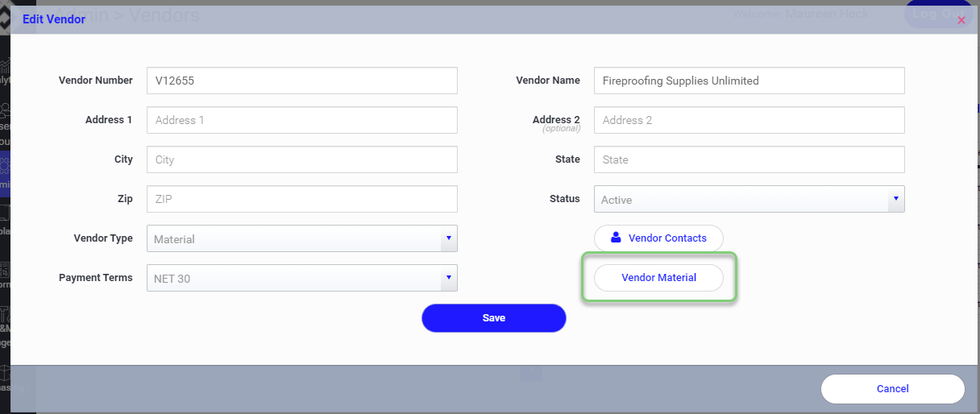Click the Vendor Name input field
The image size is (980, 414).
pos(750,81)
